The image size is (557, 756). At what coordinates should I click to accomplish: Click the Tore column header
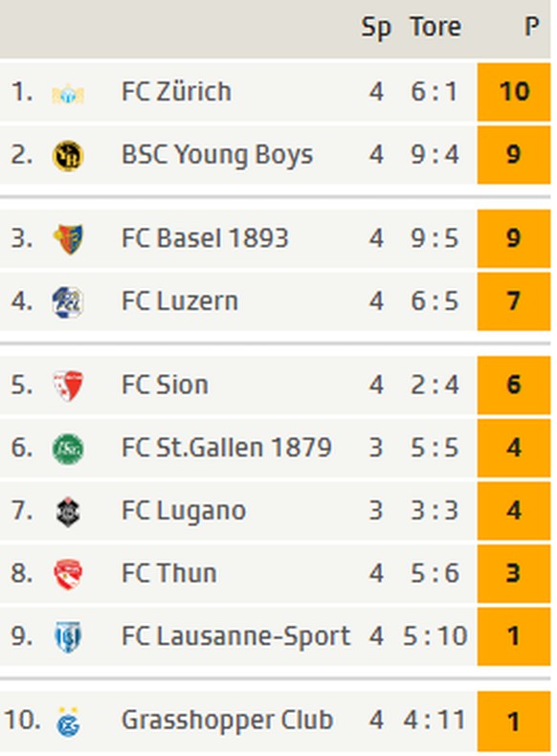point(435,27)
